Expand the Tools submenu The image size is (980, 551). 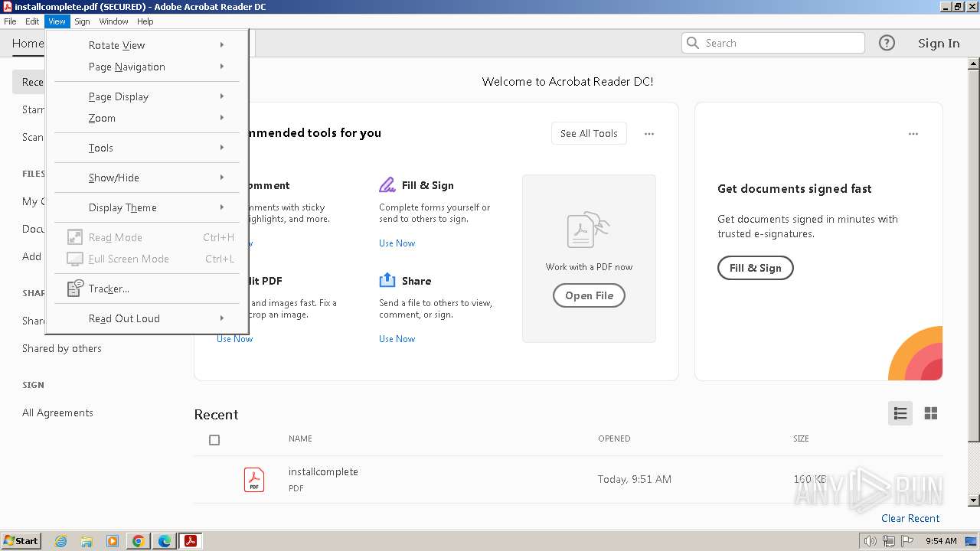click(x=147, y=148)
